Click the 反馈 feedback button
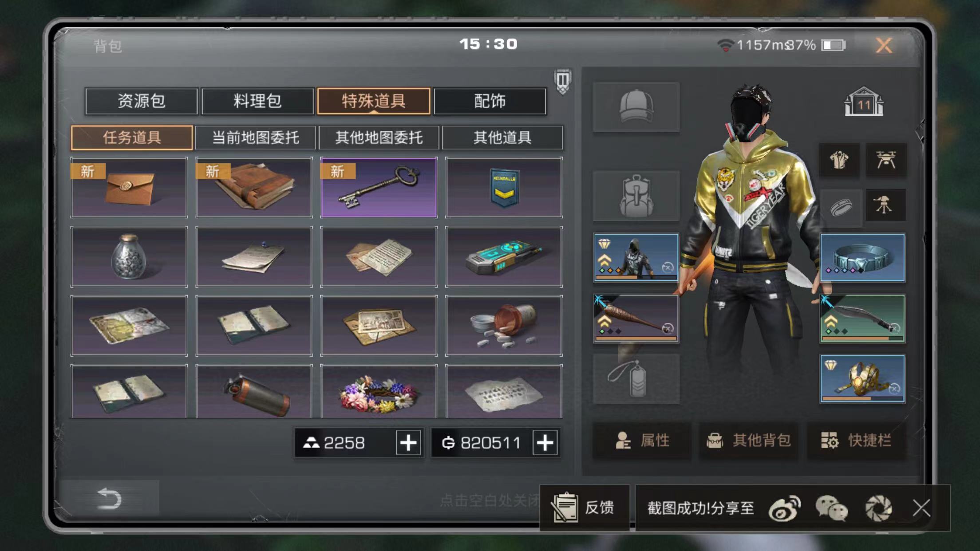 tap(585, 508)
